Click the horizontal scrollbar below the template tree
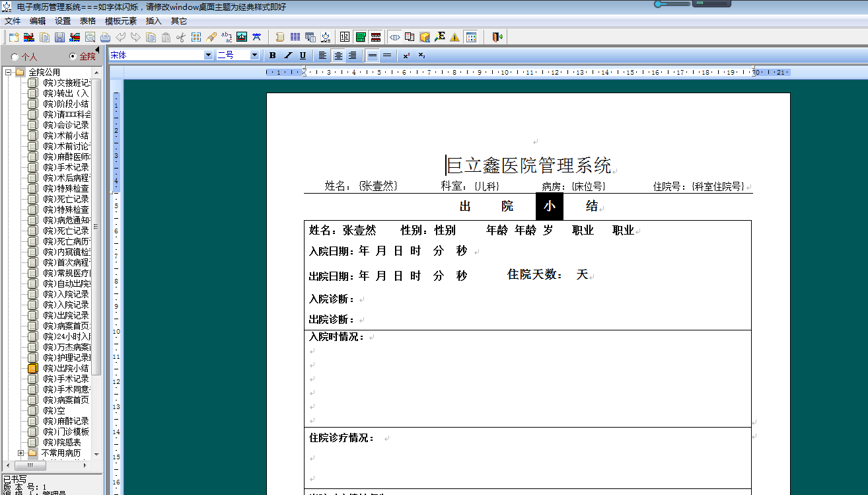868x495 pixels. [x=30, y=466]
